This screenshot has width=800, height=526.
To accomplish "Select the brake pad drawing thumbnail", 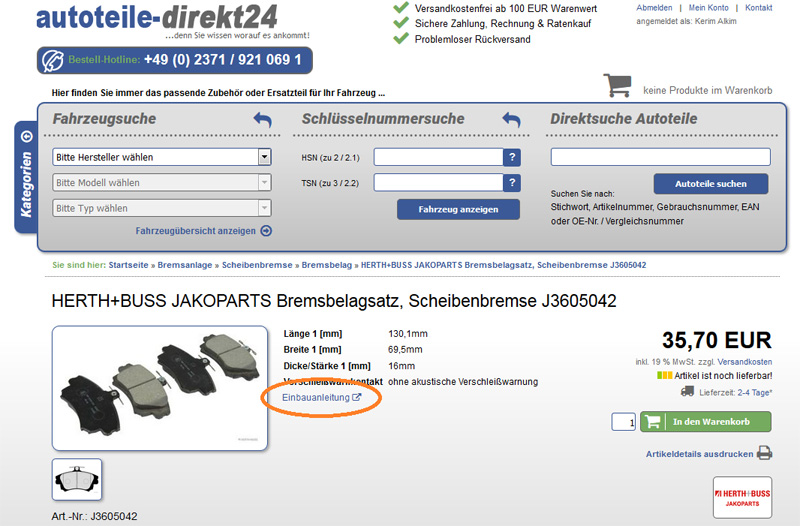I will pos(77,480).
